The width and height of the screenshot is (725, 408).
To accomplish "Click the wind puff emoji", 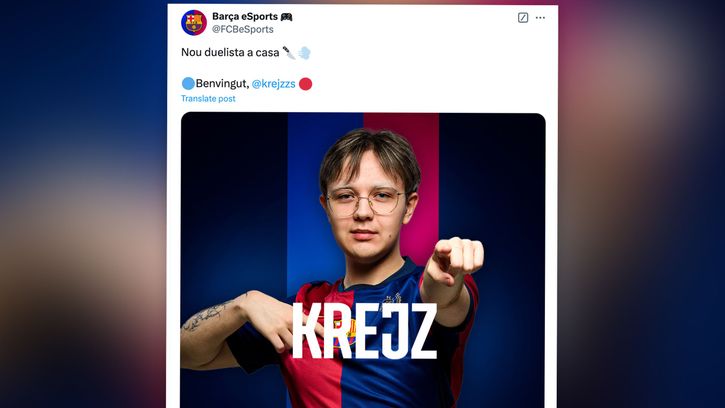I will [303, 52].
